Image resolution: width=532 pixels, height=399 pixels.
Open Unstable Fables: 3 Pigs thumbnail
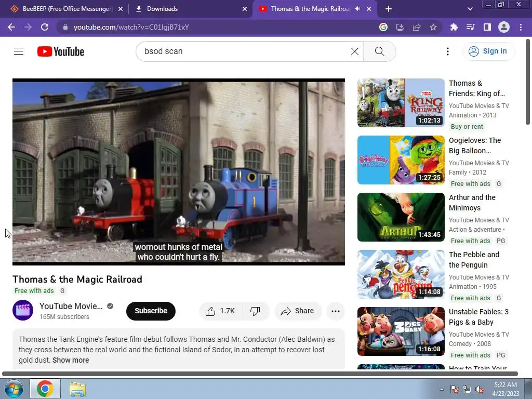click(401, 331)
